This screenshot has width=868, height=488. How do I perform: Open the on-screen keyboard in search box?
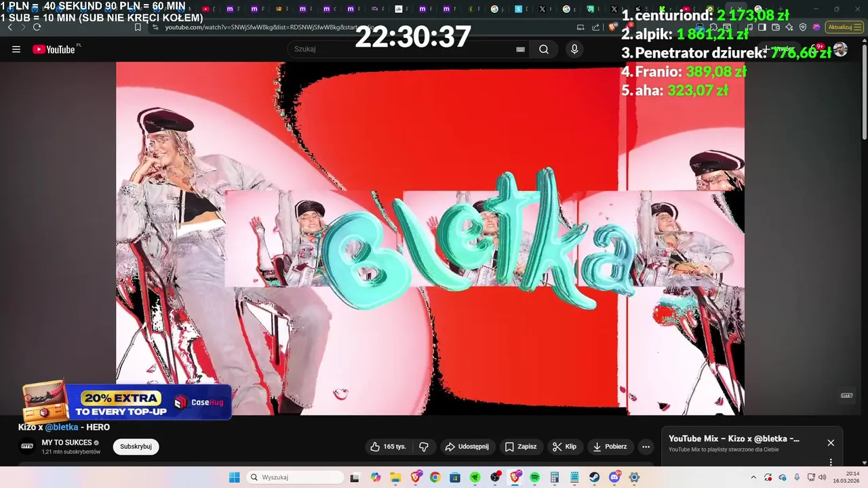coord(520,49)
